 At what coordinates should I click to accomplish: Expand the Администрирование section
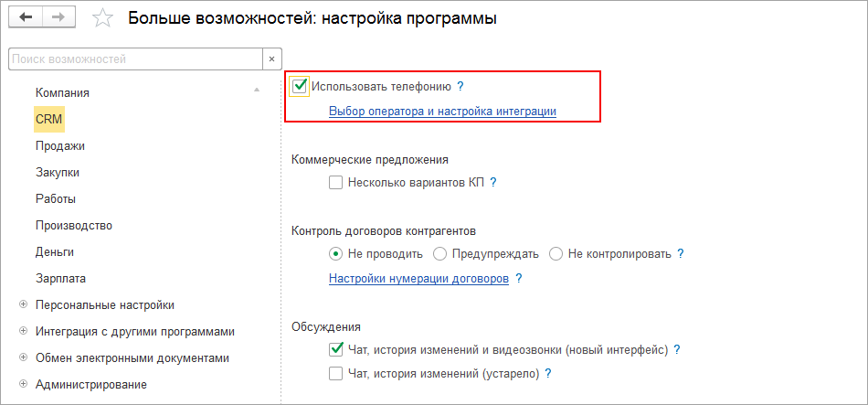(23, 384)
